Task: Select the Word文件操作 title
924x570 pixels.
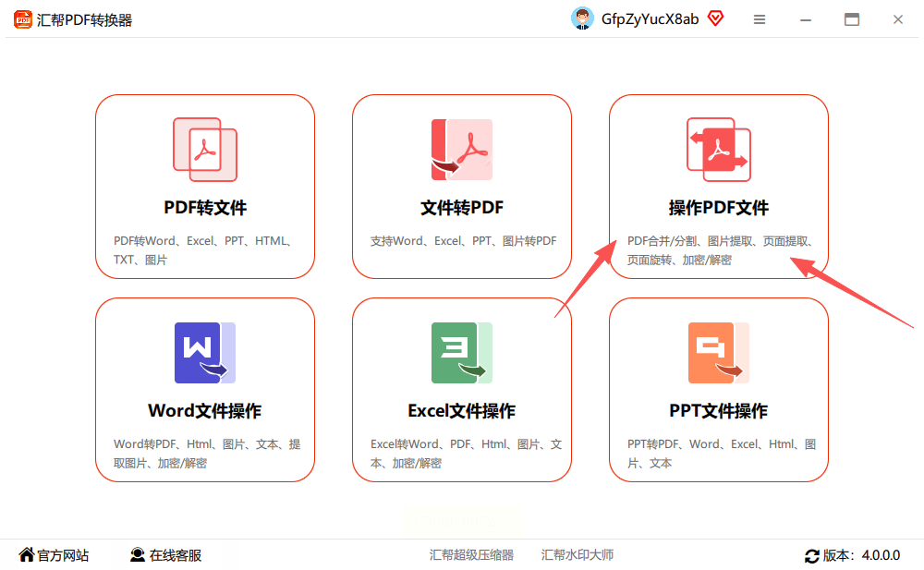Action: 205,411
